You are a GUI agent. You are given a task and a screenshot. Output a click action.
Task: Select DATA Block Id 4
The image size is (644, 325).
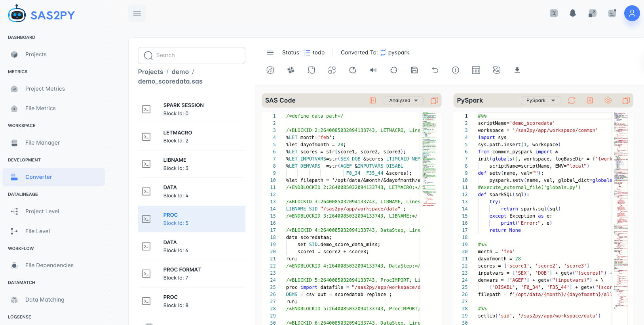pyautogui.click(x=192, y=191)
